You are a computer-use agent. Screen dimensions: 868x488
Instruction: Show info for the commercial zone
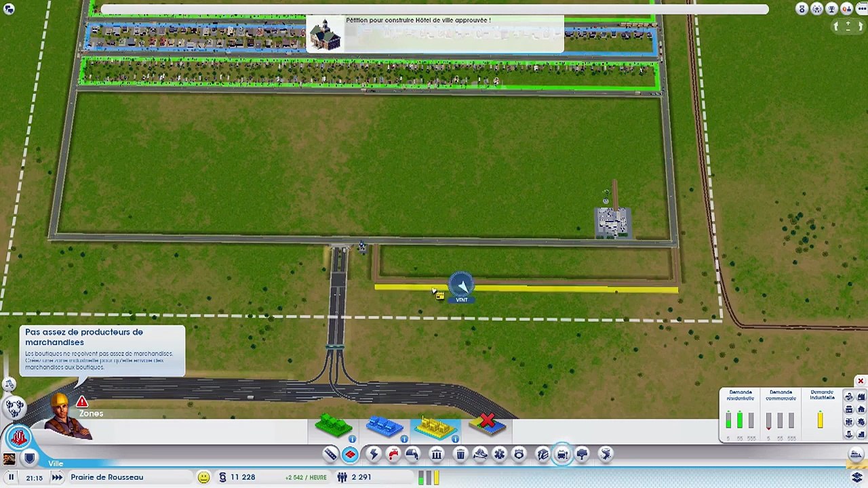coord(404,439)
